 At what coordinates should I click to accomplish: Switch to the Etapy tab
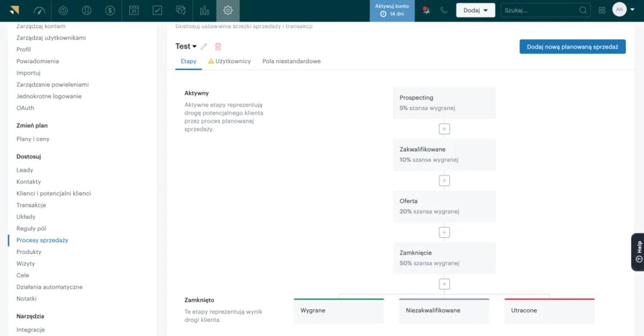(188, 61)
